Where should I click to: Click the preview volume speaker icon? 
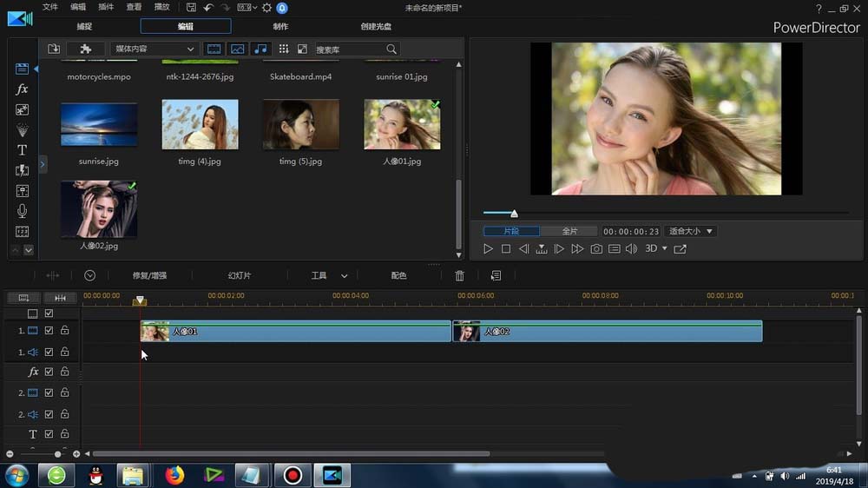[631, 249]
